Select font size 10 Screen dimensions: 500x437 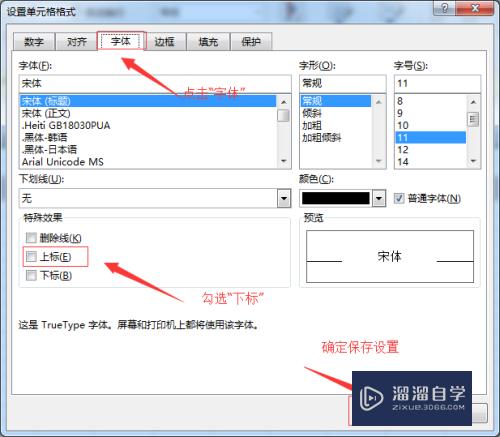click(431, 125)
